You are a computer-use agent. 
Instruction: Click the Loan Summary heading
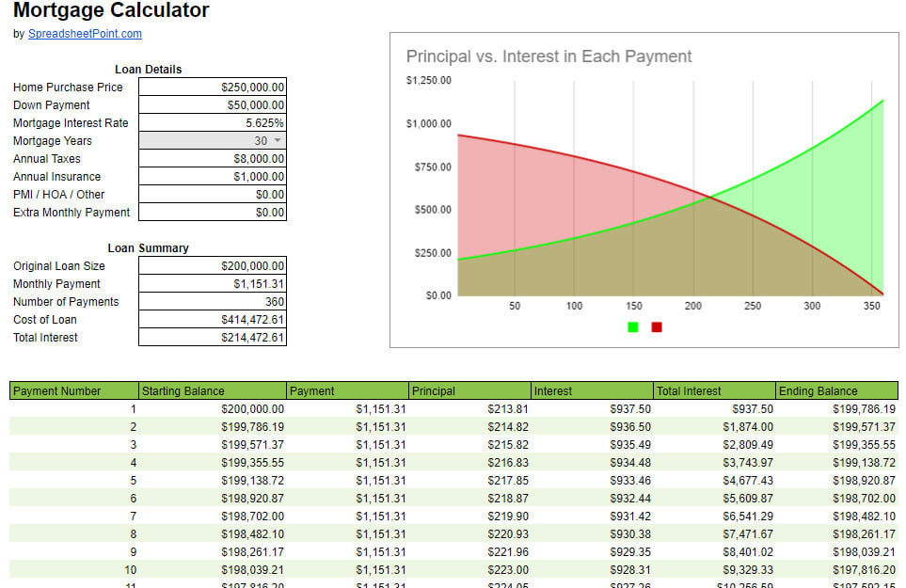click(x=149, y=247)
